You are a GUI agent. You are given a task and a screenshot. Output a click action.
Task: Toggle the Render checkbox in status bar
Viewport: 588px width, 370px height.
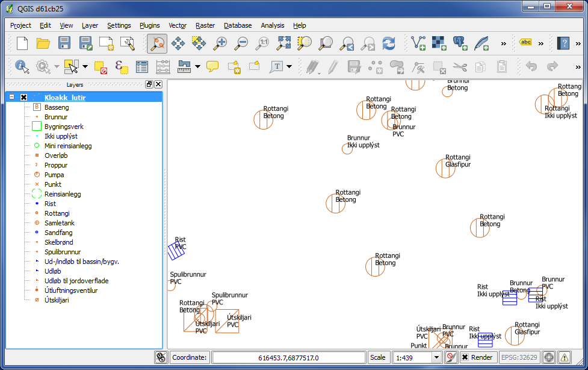click(465, 357)
